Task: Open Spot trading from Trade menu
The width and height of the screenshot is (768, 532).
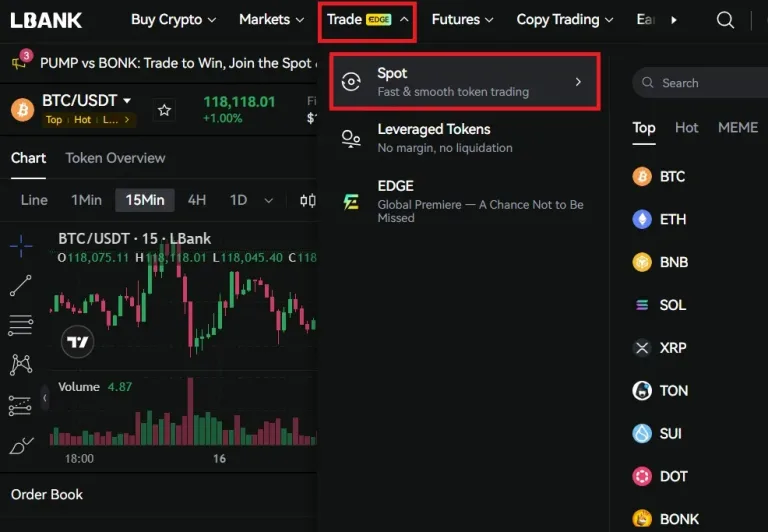Action: [464, 82]
